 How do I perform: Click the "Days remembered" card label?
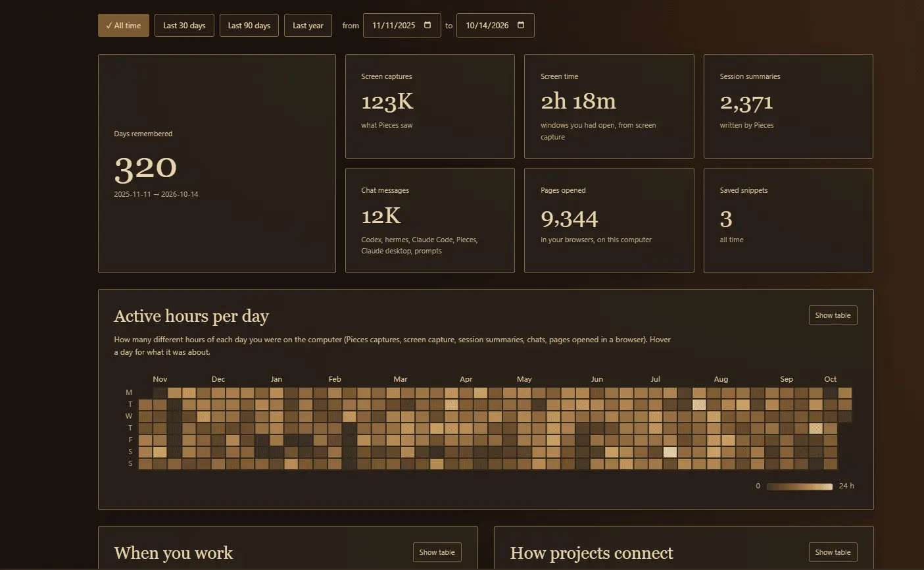click(143, 134)
